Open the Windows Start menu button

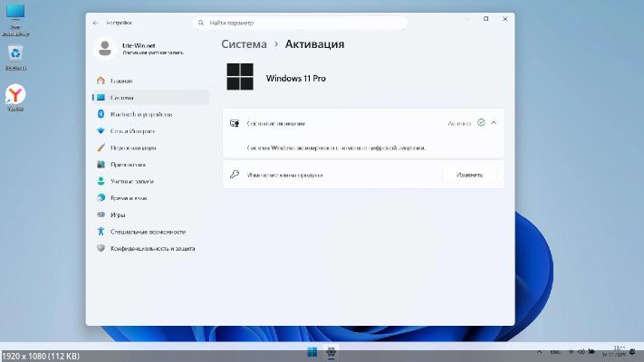coord(312,351)
